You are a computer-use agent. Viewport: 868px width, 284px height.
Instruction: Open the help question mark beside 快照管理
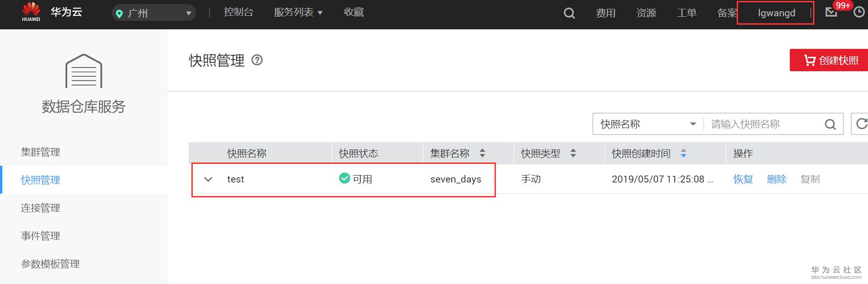[x=257, y=60]
